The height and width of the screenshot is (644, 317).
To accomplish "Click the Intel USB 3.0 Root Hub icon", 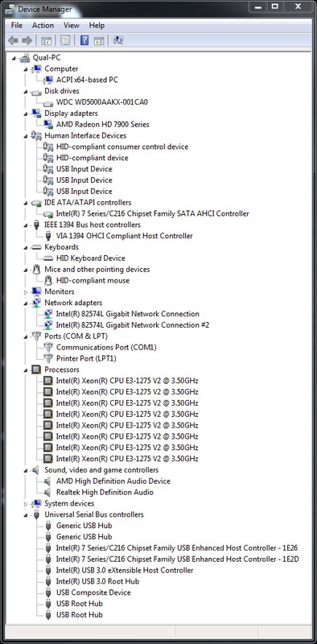I will pos(48,581).
